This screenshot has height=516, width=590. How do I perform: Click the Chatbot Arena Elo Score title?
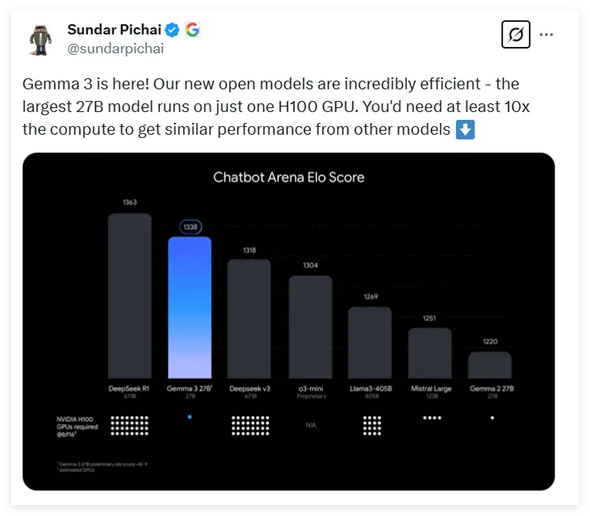(289, 177)
